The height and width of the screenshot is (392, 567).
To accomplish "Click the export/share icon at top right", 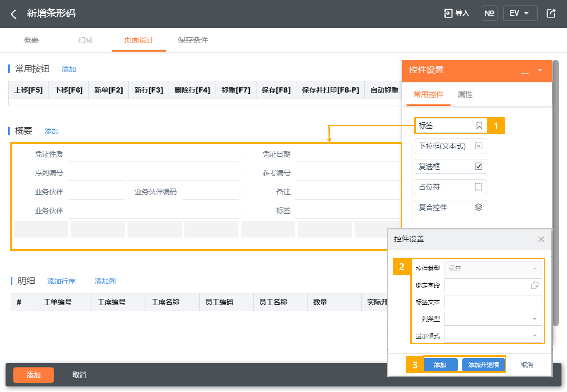I will 551,13.
